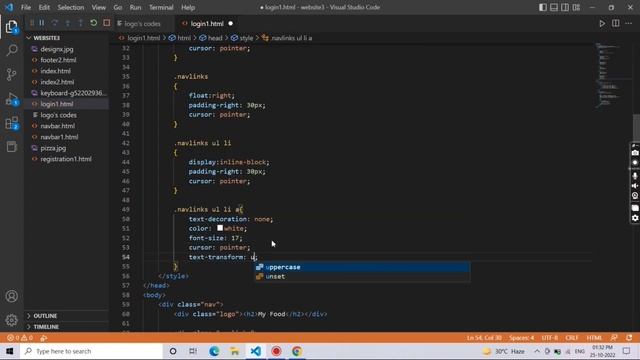Open Microsoft Edge from the taskbar
Viewport: 640px width, 360px height.
click(214, 351)
